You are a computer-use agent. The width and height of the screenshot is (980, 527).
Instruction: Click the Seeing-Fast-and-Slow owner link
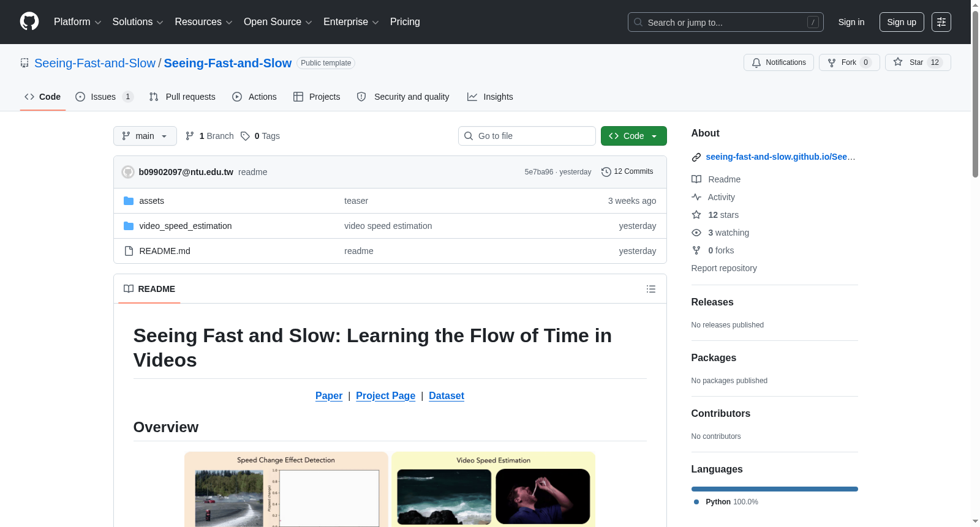coord(95,63)
